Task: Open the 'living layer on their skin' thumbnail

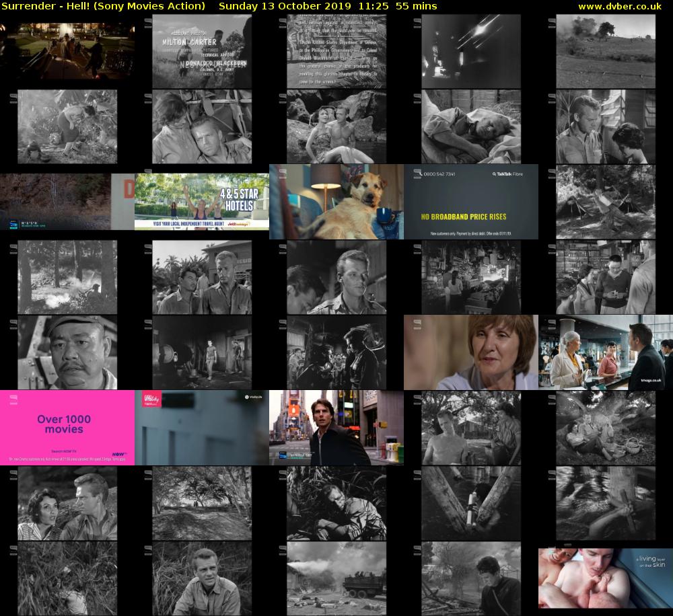Action: 606,578
